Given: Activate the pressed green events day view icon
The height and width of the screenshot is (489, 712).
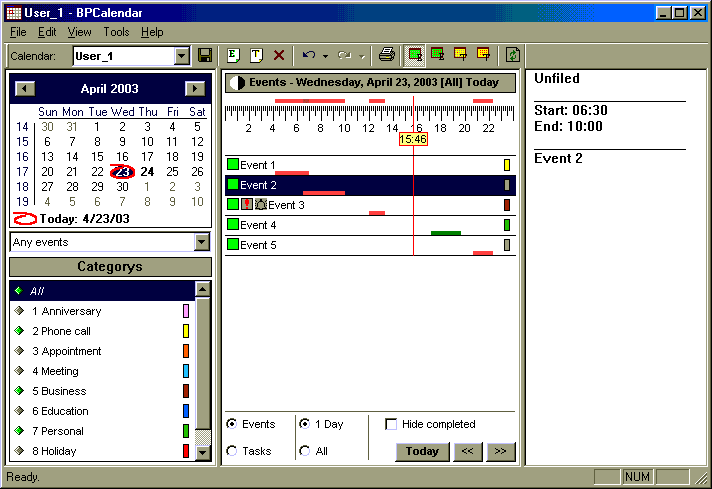Looking at the screenshot, I should [x=415, y=55].
